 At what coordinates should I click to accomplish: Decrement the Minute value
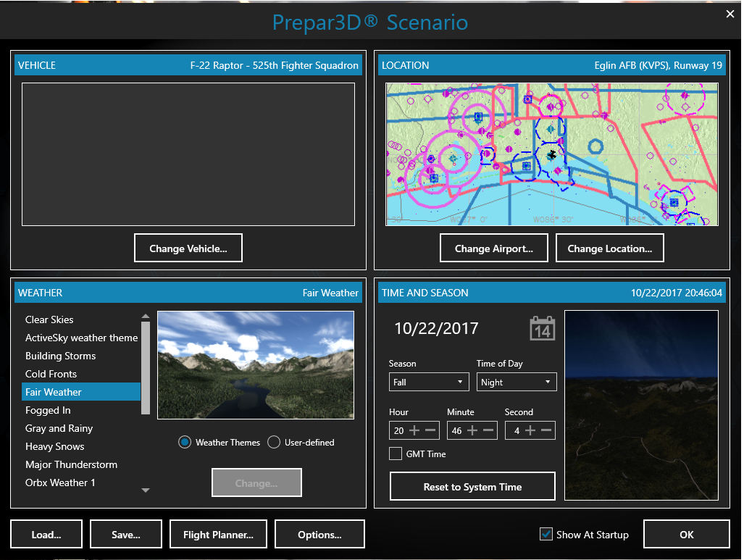tap(488, 430)
